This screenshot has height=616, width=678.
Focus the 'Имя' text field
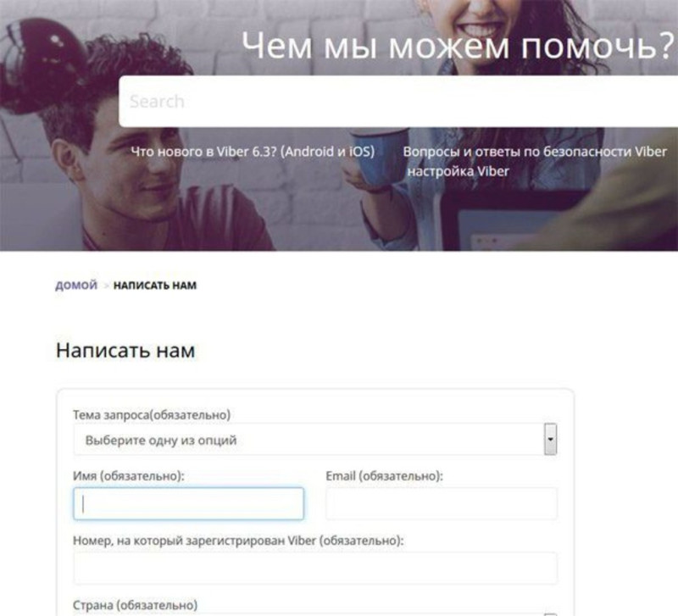[x=188, y=503]
